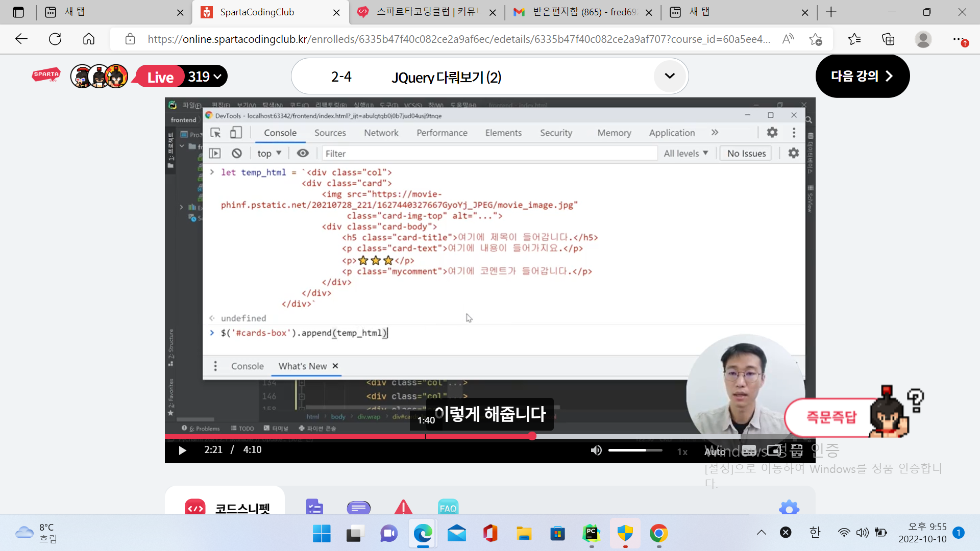Switch to Gmail 받은편지함 tab
980x551 pixels.
pyautogui.click(x=583, y=12)
